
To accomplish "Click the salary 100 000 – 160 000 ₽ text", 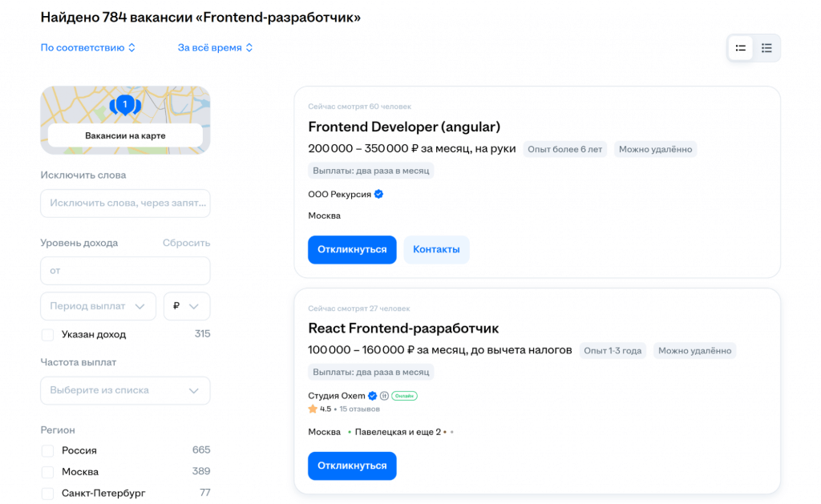I will [362, 350].
